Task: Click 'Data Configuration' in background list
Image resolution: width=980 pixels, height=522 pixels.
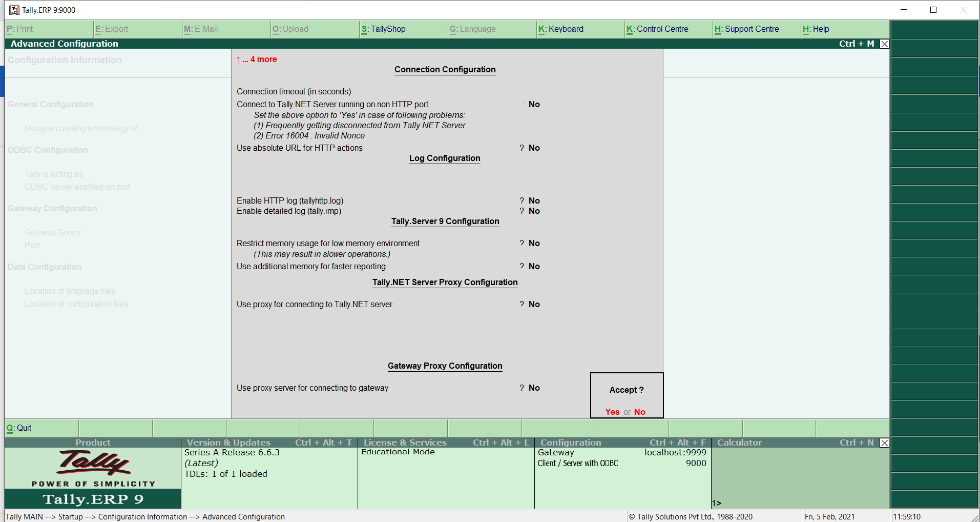Action: pyautogui.click(x=45, y=267)
